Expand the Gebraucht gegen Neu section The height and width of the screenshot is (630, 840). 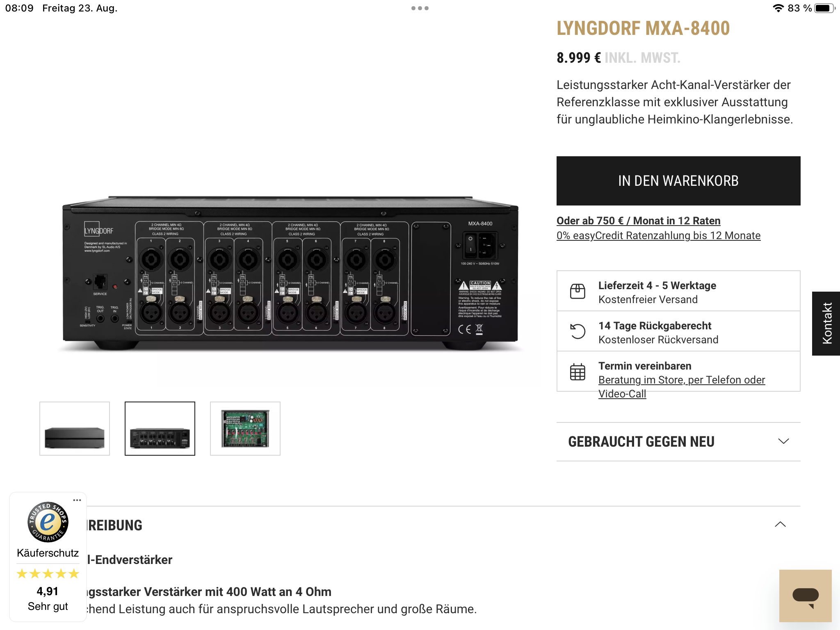click(678, 442)
